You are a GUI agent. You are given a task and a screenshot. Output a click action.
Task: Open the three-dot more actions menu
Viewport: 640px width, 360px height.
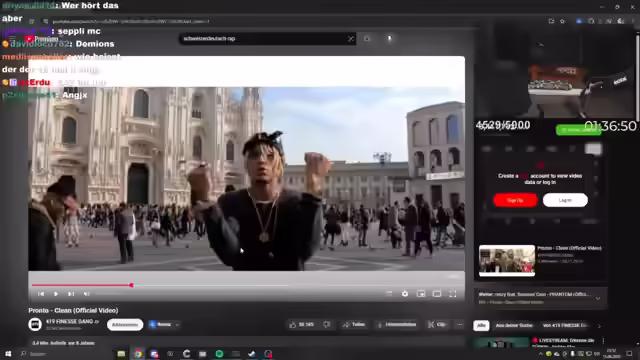pos(460,325)
